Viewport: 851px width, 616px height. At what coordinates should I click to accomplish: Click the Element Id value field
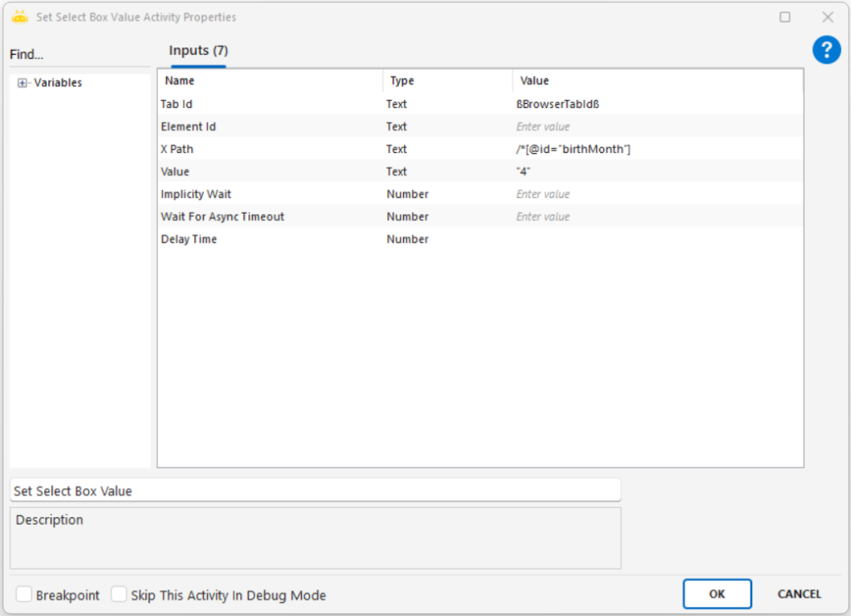657,126
